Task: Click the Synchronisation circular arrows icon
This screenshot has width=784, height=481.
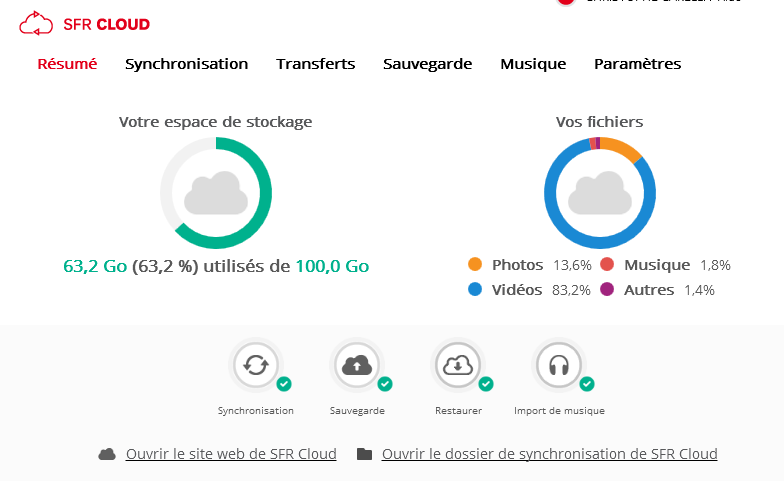Action: pos(256,366)
